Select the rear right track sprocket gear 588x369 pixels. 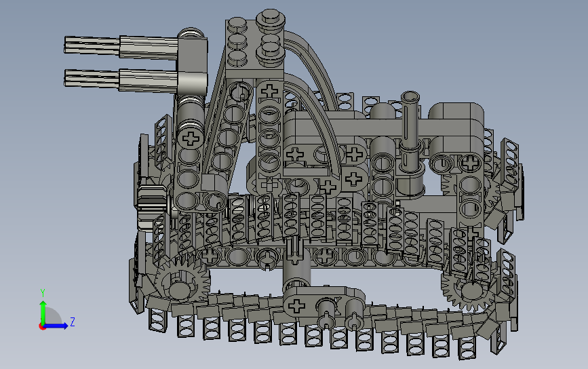pyautogui.click(x=469, y=290)
